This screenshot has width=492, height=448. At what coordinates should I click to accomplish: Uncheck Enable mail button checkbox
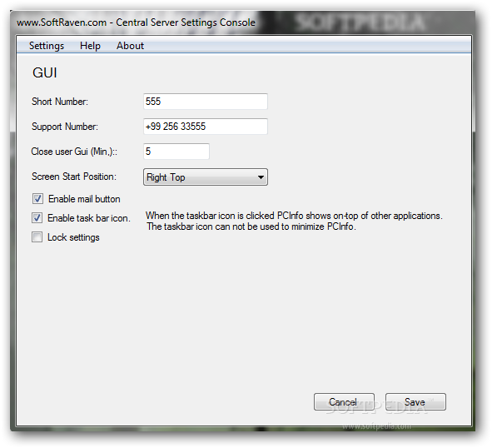(37, 199)
